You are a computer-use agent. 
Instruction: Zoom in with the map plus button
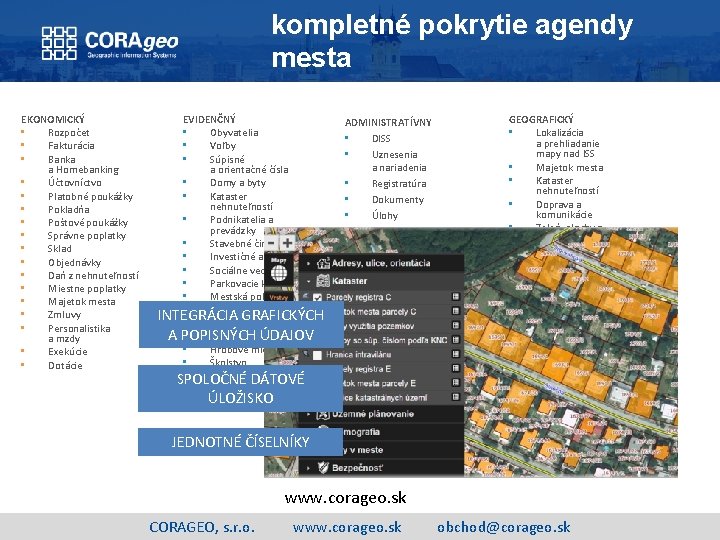(287, 243)
